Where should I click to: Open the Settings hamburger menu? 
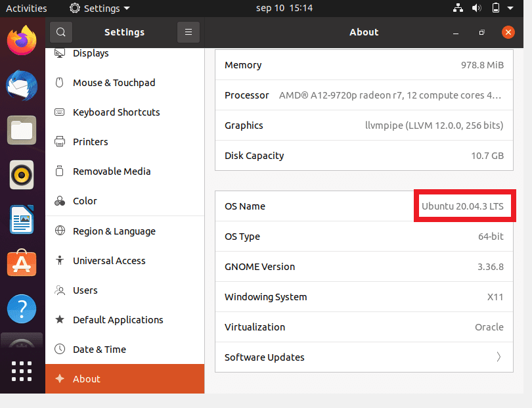click(x=188, y=32)
